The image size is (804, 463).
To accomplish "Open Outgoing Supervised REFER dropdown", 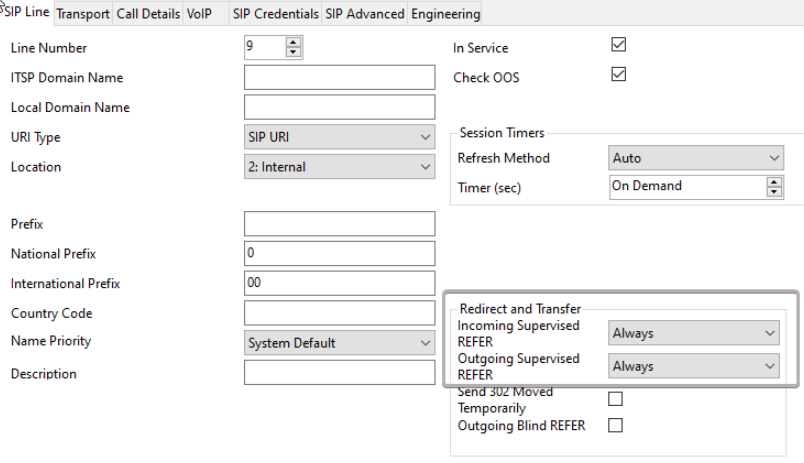I will (x=694, y=367).
